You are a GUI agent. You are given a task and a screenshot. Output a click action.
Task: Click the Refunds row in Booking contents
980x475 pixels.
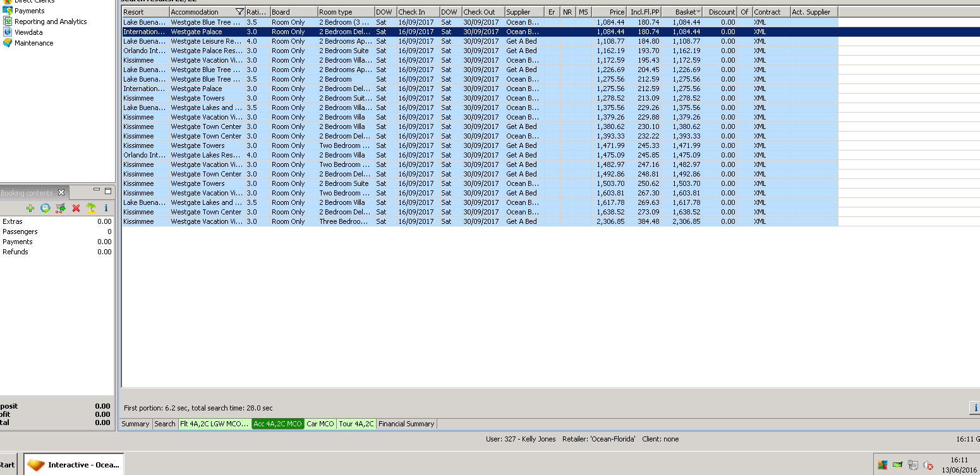[57, 252]
